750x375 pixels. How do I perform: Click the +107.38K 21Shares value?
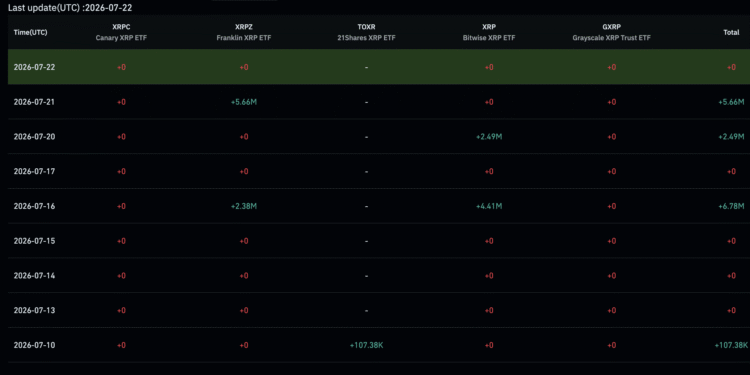click(x=366, y=345)
